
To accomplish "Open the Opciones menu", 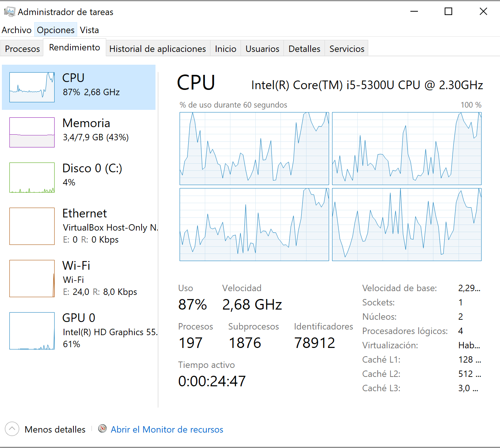I will (56, 30).
